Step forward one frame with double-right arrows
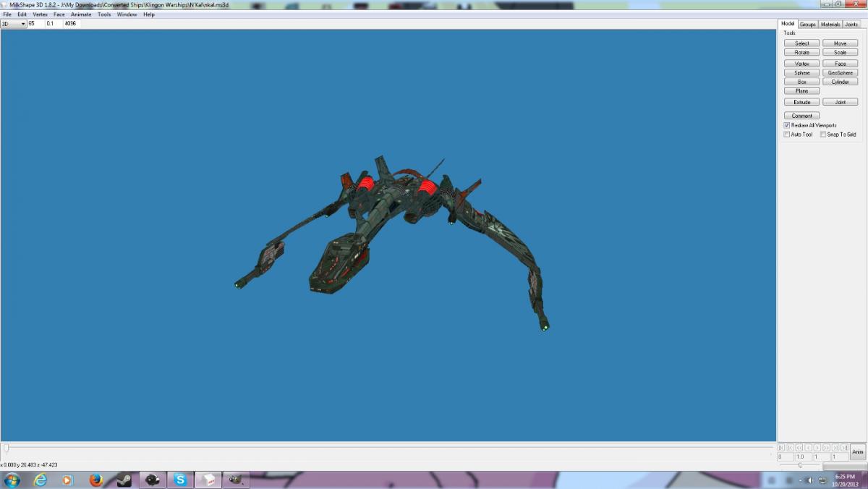868x489 pixels. [x=827, y=448]
